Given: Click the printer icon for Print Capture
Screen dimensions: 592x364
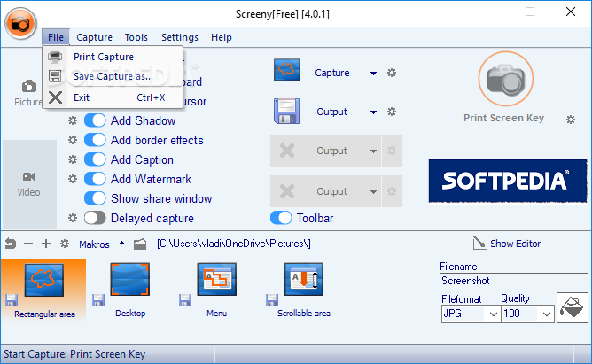Looking at the screenshot, I should coord(55,57).
